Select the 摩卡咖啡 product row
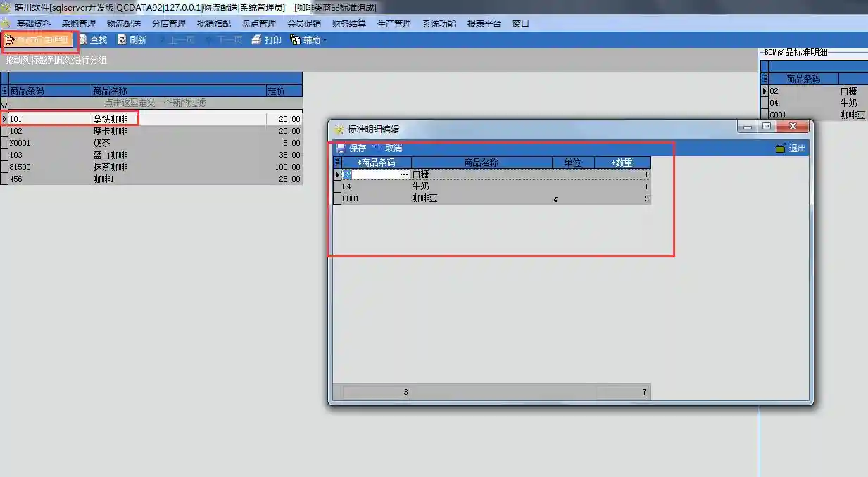The image size is (868, 477). point(110,132)
